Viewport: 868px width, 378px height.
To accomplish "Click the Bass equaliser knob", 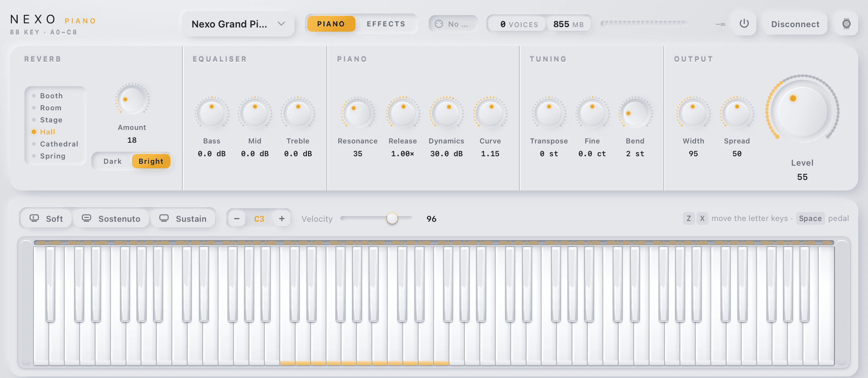I will click(x=212, y=113).
